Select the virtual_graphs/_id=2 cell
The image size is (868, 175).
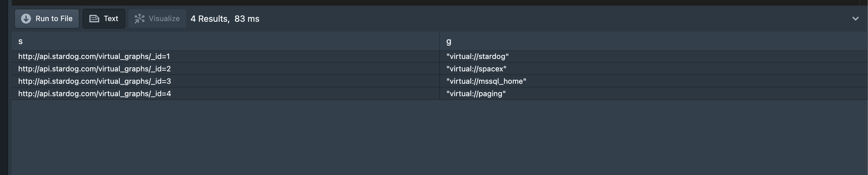pyautogui.click(x=94, y=69)
